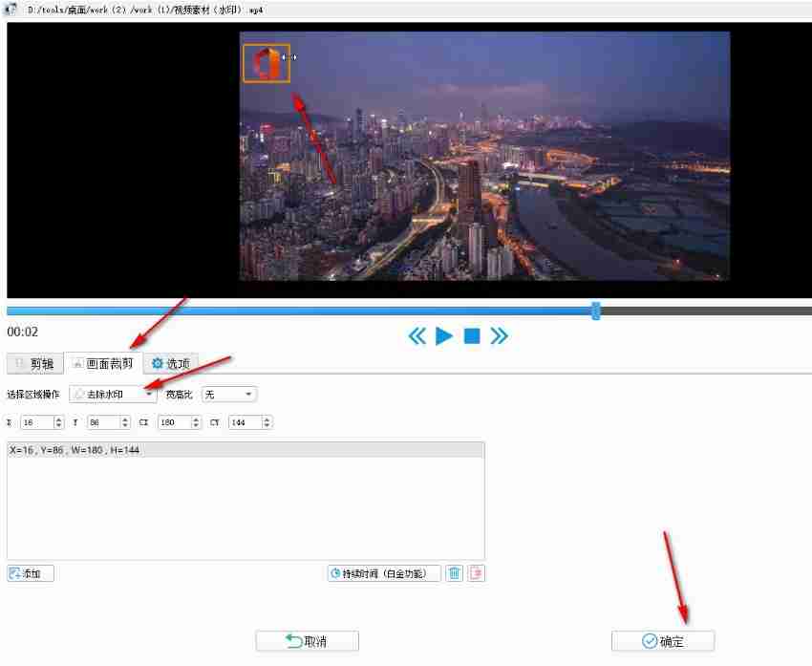Screen dimensions: 812x666
Task: Increase X value using up stepper
Action: (x=57, y=419)
